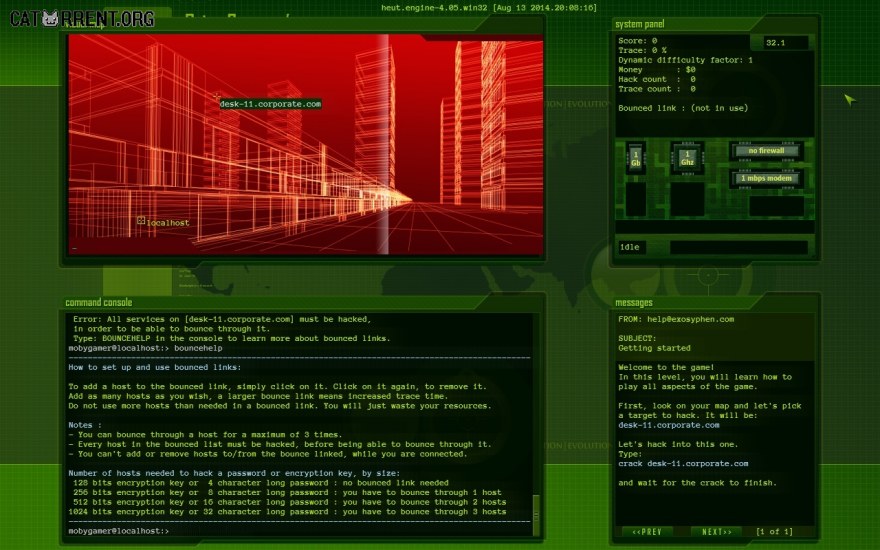The width and height of the screenshot is (880, 550).
Task: Click the 'bouncehelp' command line in console
Action: [x=145, y=348]
